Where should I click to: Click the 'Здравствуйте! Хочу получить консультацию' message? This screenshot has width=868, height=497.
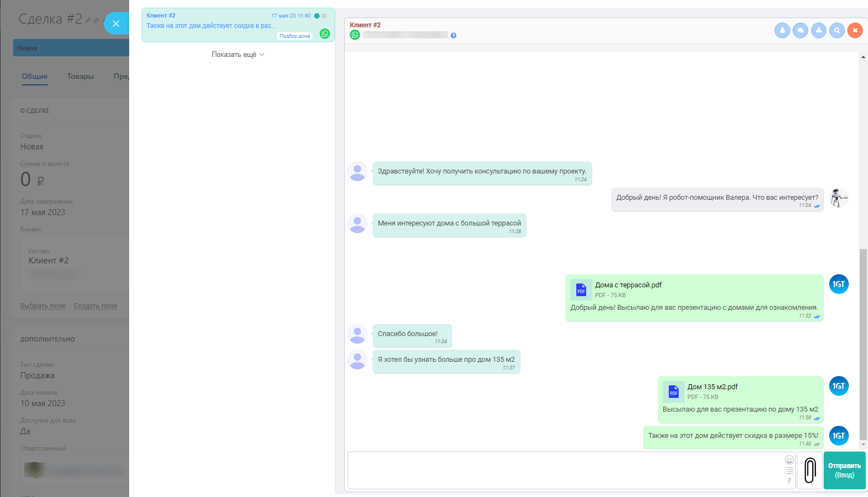(482, 174)
